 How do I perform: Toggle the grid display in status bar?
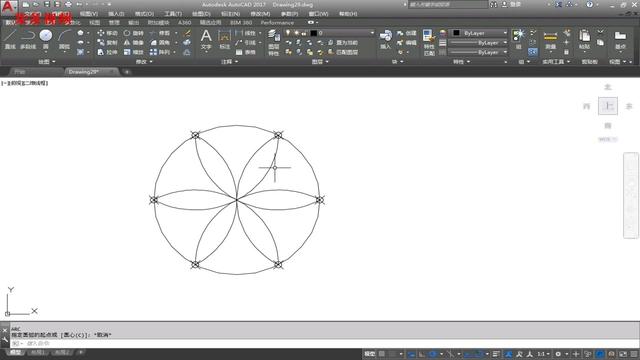coord(382,354)
